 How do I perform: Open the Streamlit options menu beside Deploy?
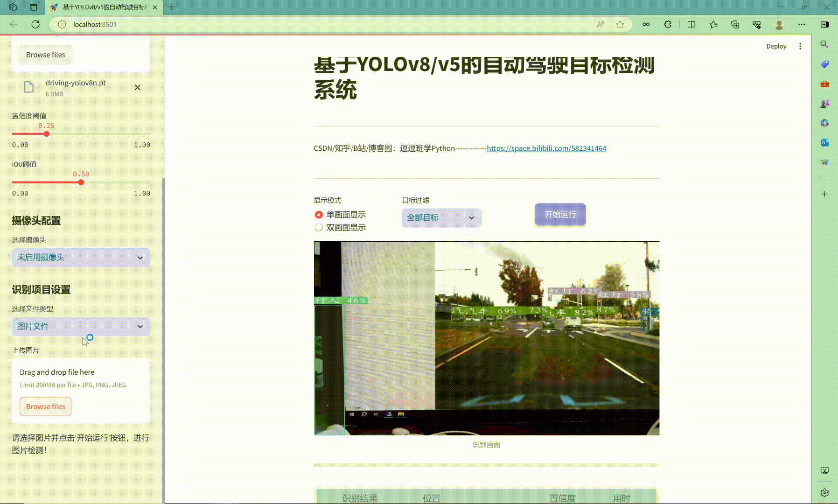[x=801, y=46]
